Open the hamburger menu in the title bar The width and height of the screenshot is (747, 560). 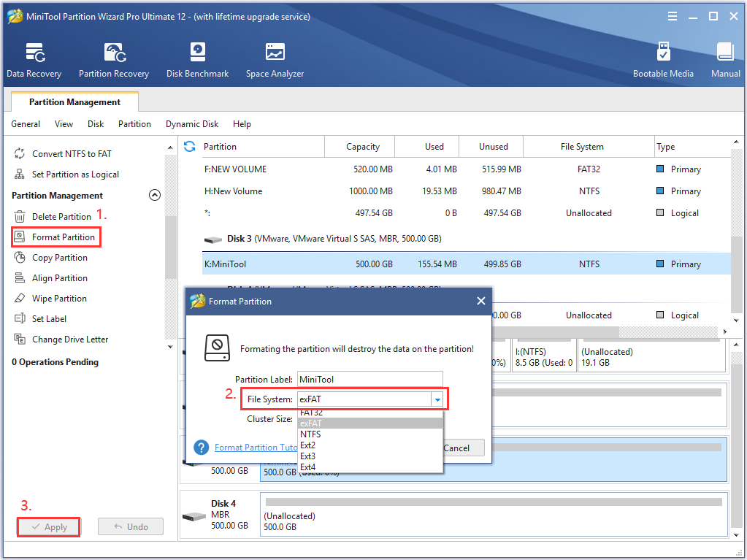673,17
